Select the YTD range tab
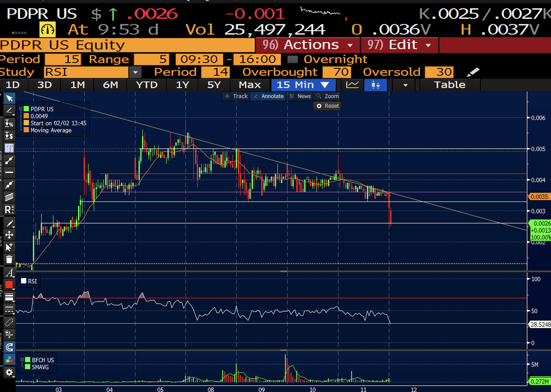551x392 pixels. [x=146, y=85]
